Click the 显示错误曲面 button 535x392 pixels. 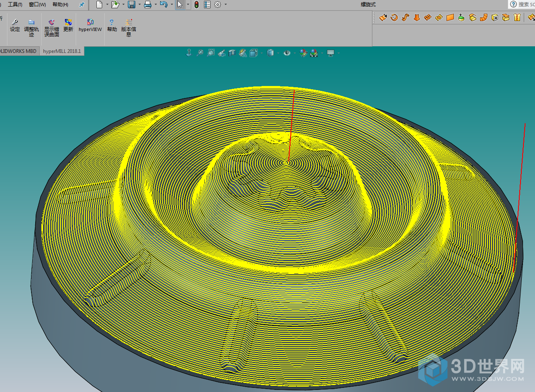(x=52, y=27)
